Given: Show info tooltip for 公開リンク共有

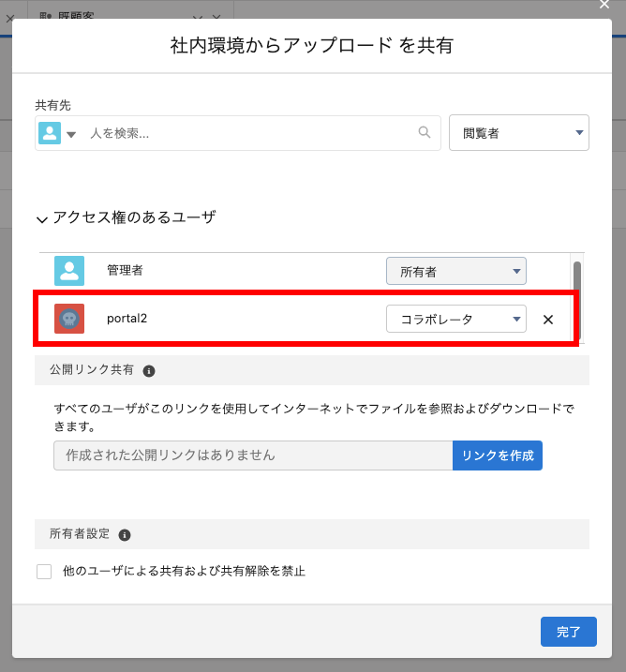Looking at the screenshot, I should click(x=149, y=371).
